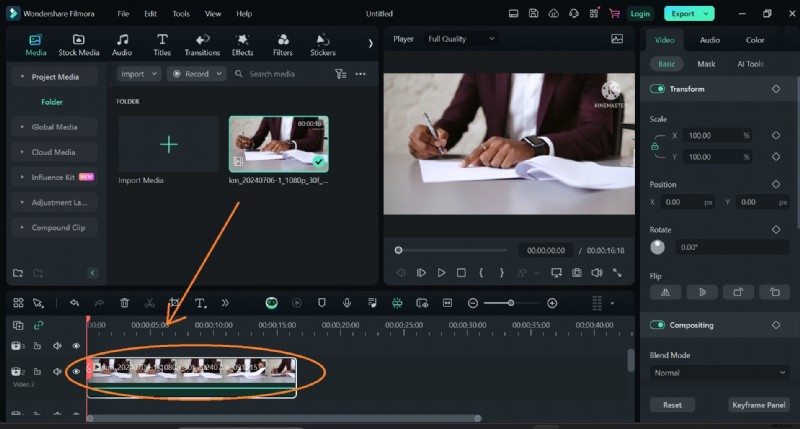Open the Audio library tab
Image resolution: width=800 pixels, height=429 pixels.
(x=122, y=45)
